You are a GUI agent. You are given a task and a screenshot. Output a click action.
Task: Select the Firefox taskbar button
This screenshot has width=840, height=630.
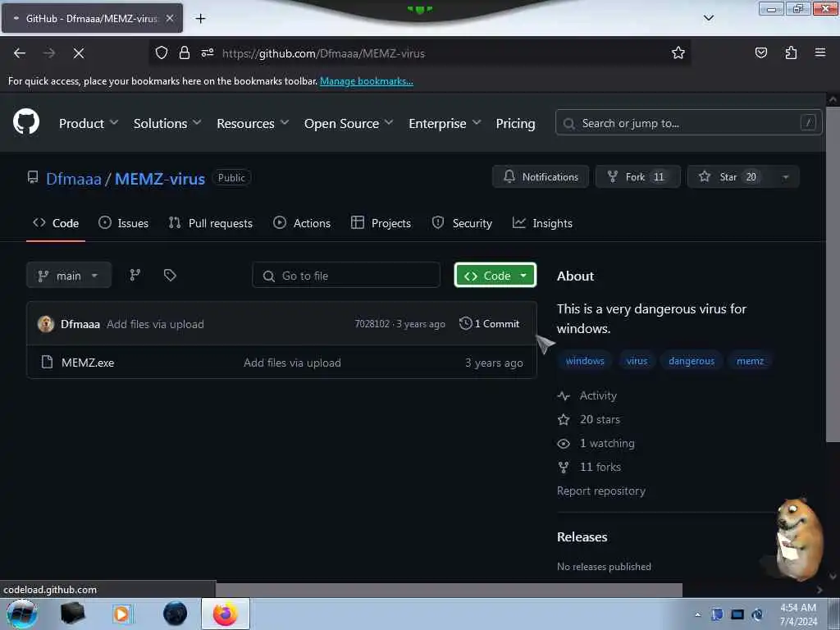(226, 614)
